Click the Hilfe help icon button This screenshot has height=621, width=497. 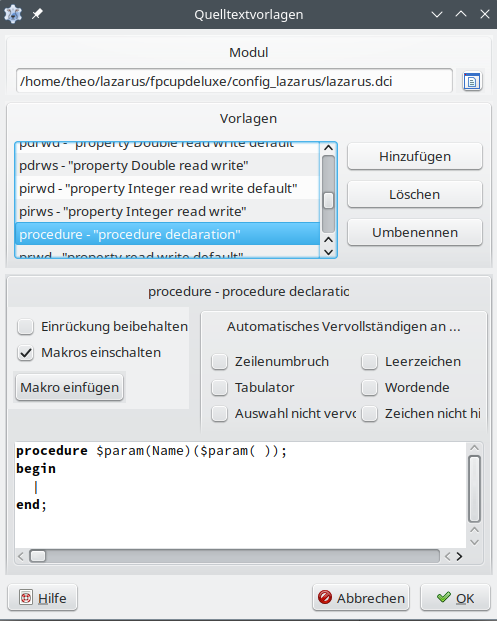(42, 598)
